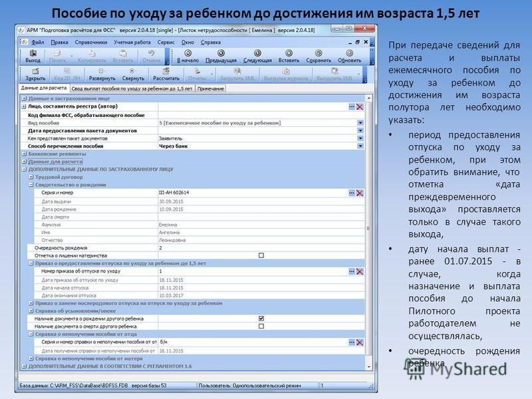This screenshot has height=399, width=532.
Task: Open ellipsis browse for Серия и номер
Action: pyautogui.click(x=352, y=193)
